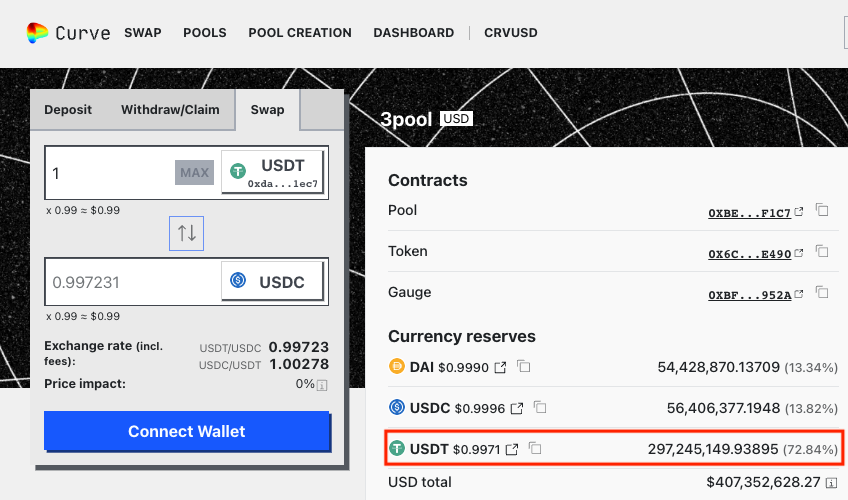
Task: Open USDT external link icon
Action: pyautogui.click(x=512, y=450)
